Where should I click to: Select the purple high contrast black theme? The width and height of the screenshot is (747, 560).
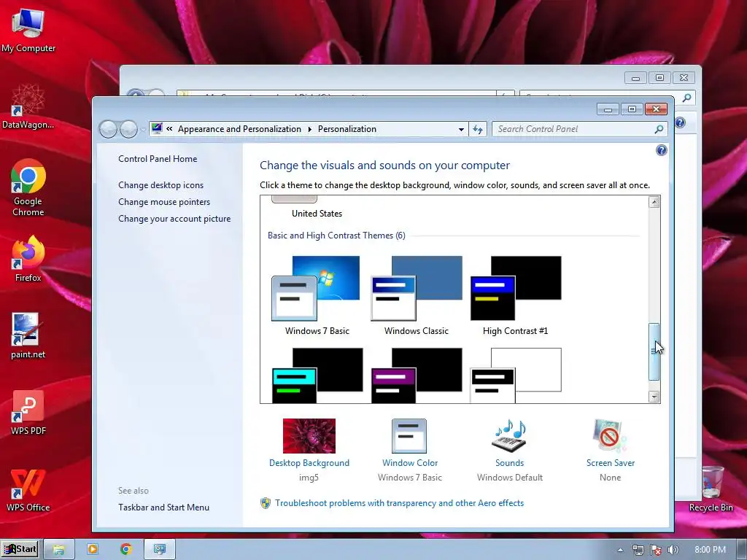point(417,376)
